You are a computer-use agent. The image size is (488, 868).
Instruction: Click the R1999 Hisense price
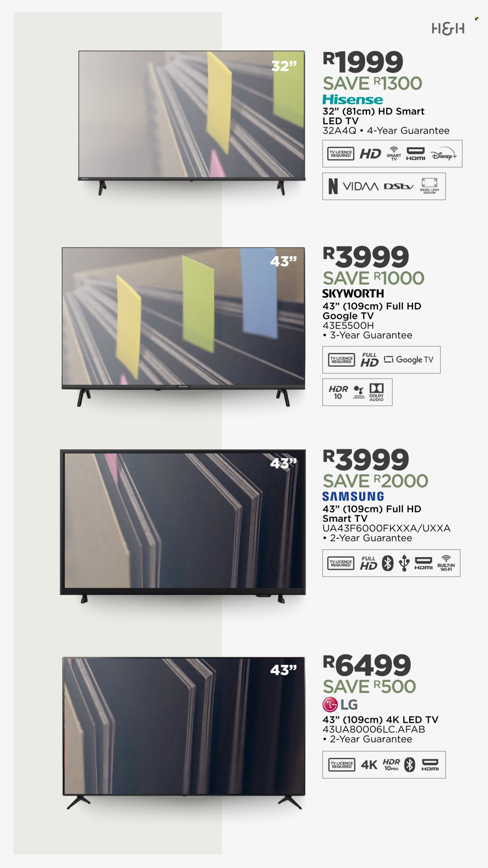(363, 62)
